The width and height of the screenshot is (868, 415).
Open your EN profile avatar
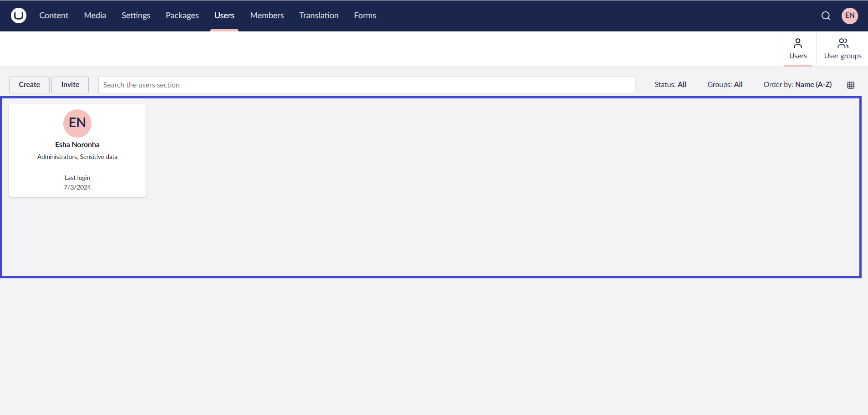coord(849,15)
